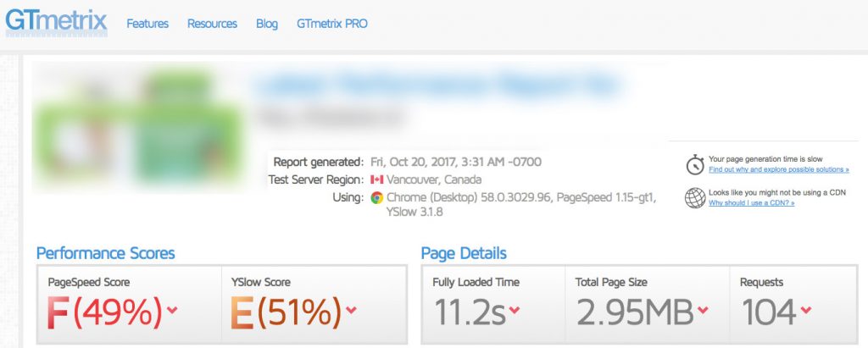Open 'Why should I use a CDN?' link
This screenshot has height=348, width=868.
[751, 203]
